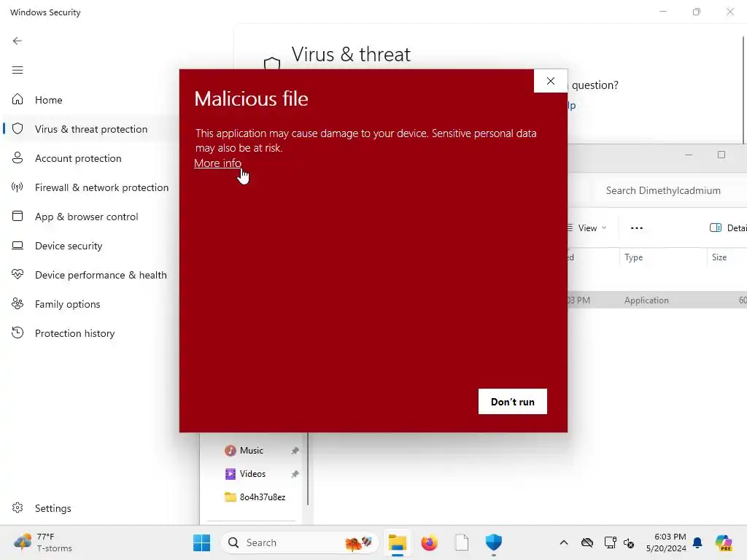
Task: Click the blank document icon in taskbar
Action: 462,542
